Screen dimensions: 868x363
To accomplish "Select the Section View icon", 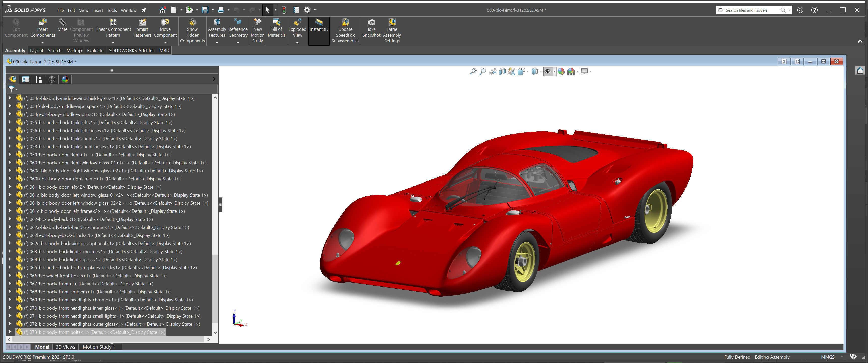I will tap(502, 71).
